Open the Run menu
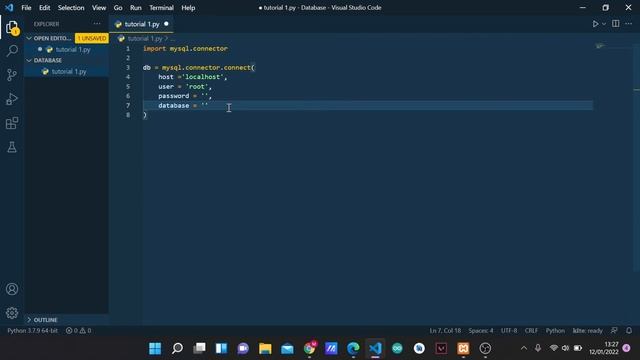Screen dimensions: 640x360 click(136, 8)
